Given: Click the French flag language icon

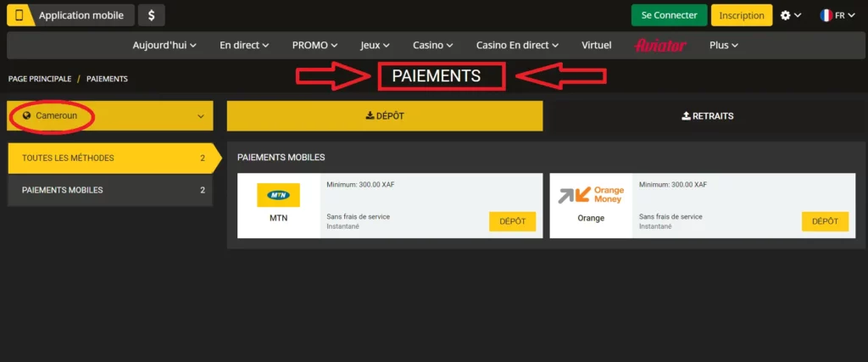Looking at the screenshot, I should coord(826,15).
